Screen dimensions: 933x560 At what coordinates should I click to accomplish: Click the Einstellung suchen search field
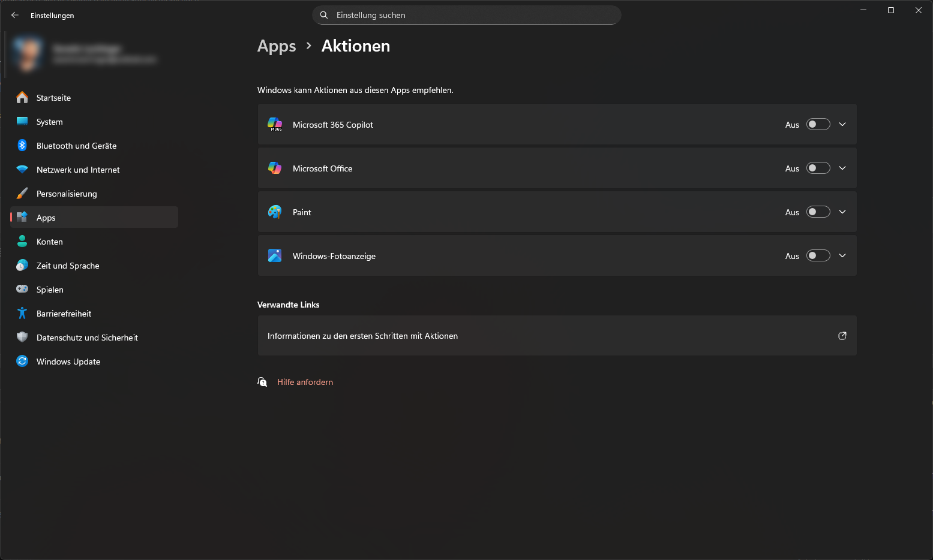coord(467,16)
